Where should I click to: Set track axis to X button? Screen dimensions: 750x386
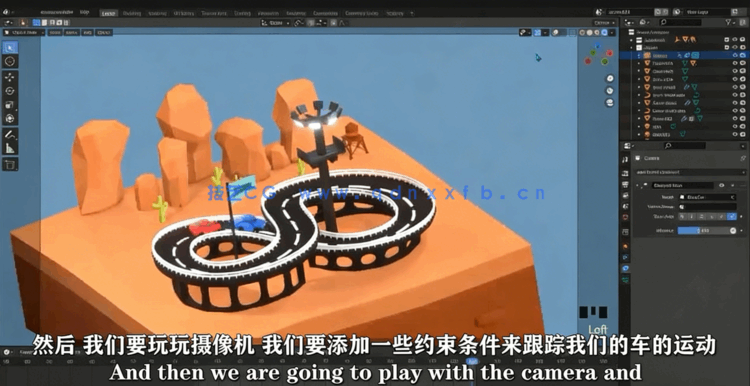point(682,216)
